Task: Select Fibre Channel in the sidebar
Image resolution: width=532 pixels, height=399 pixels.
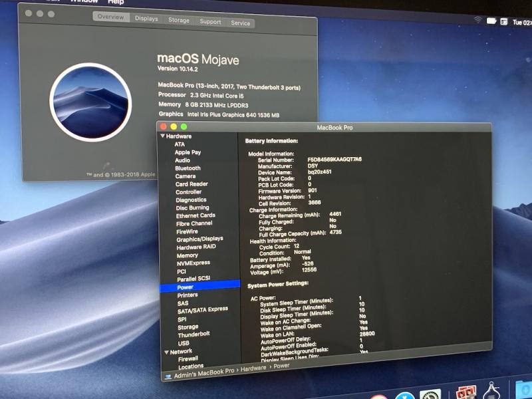Action: click(194, 223)
